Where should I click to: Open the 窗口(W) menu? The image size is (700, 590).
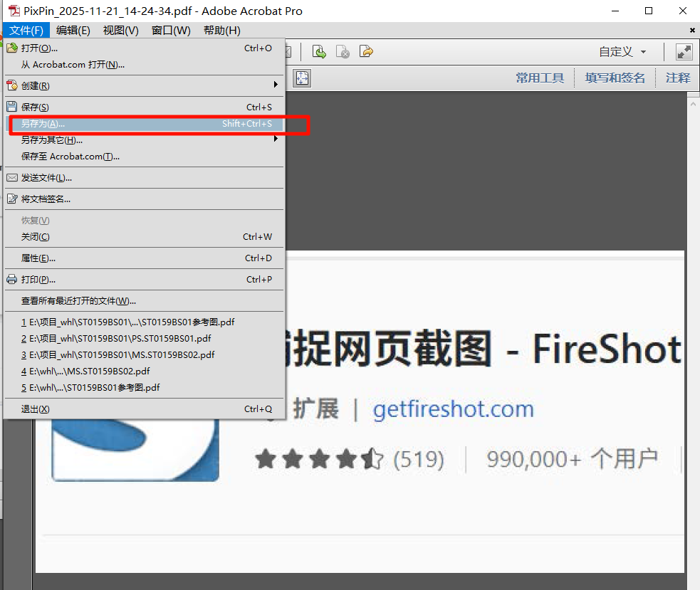tap(171, 31)
